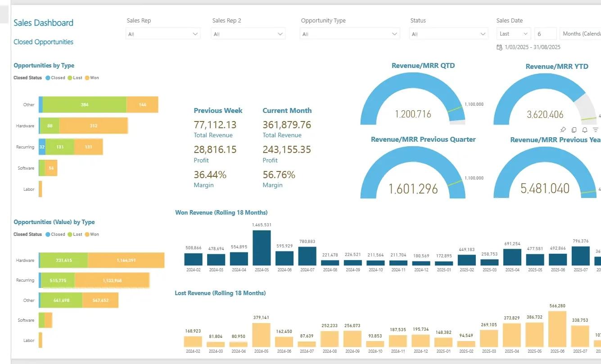Select the Hardware Won bar segment 312
The height and width of the screenshot is (364, 601).
coord(94,126)
